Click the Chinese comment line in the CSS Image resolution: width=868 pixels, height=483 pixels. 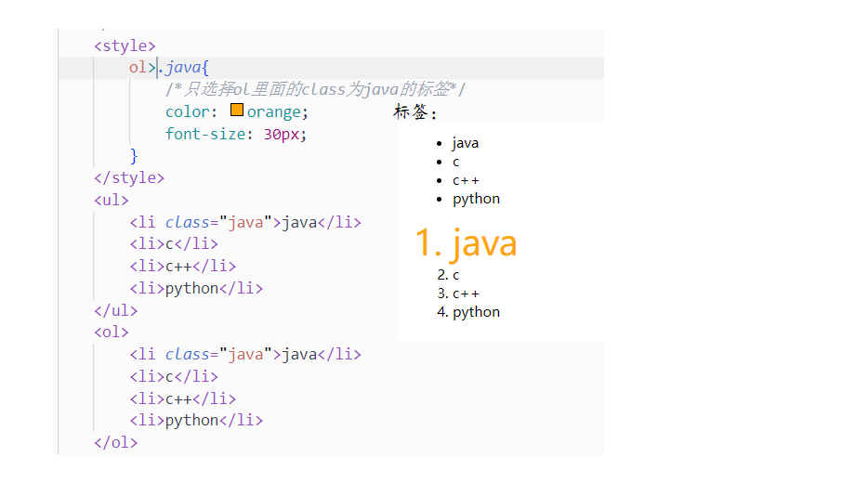316,89
